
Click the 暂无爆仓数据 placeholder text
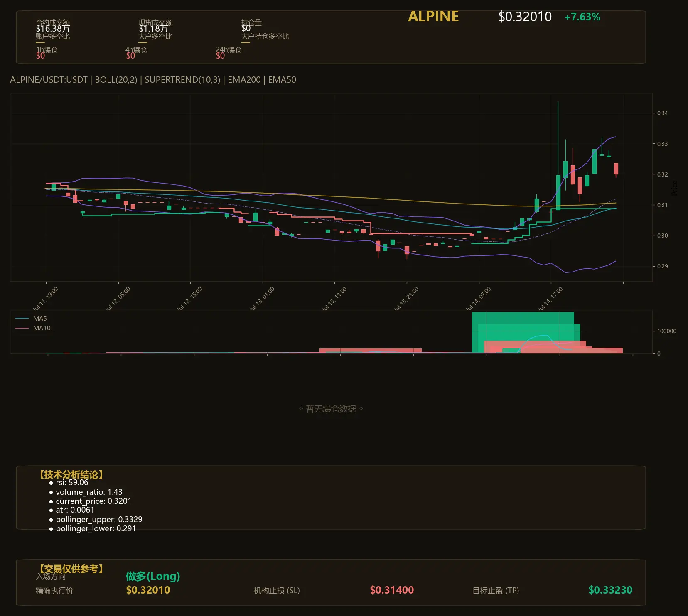(331, 409)
